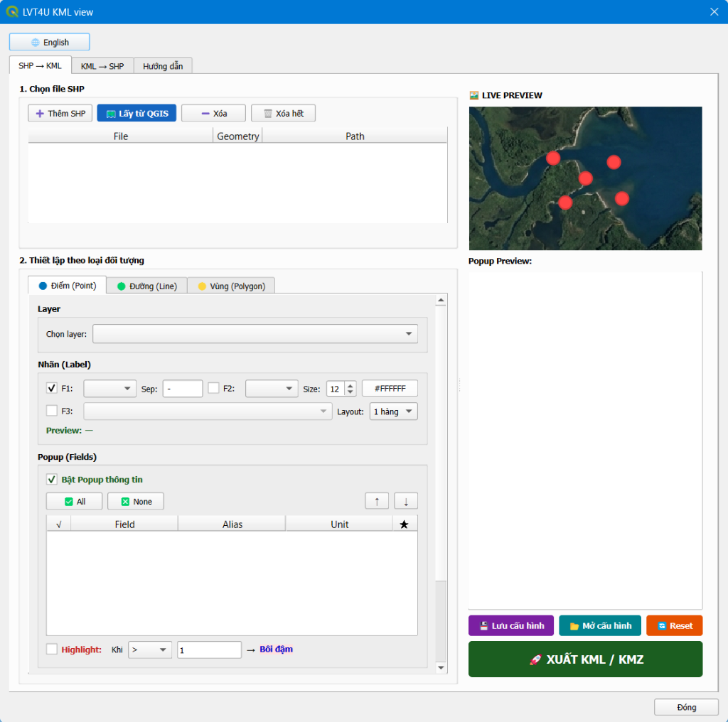Open the Highlight Khi operator dropdown
This screenshot has height=722, width=728.
click(149, 650)
